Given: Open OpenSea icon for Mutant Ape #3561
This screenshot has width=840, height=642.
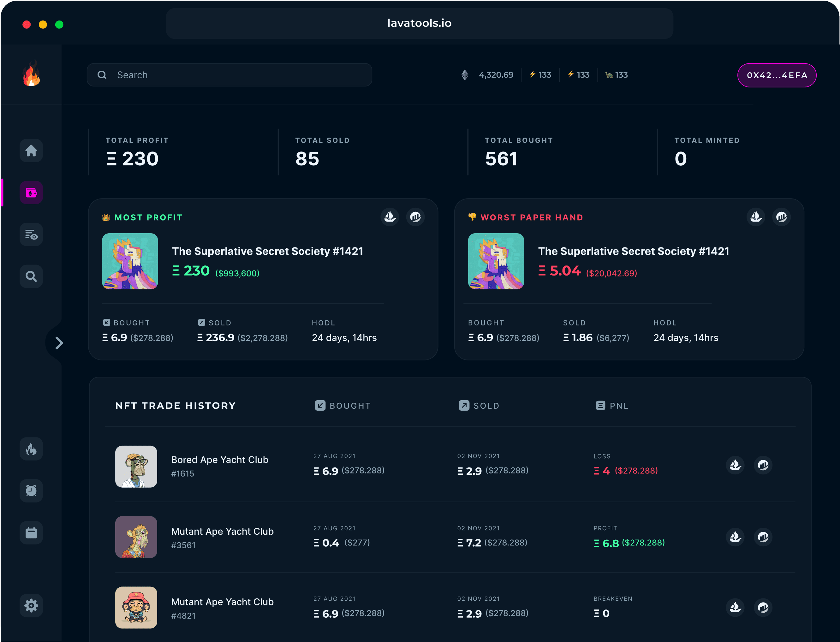Looking at the screenshot, I should click(735, 537).
